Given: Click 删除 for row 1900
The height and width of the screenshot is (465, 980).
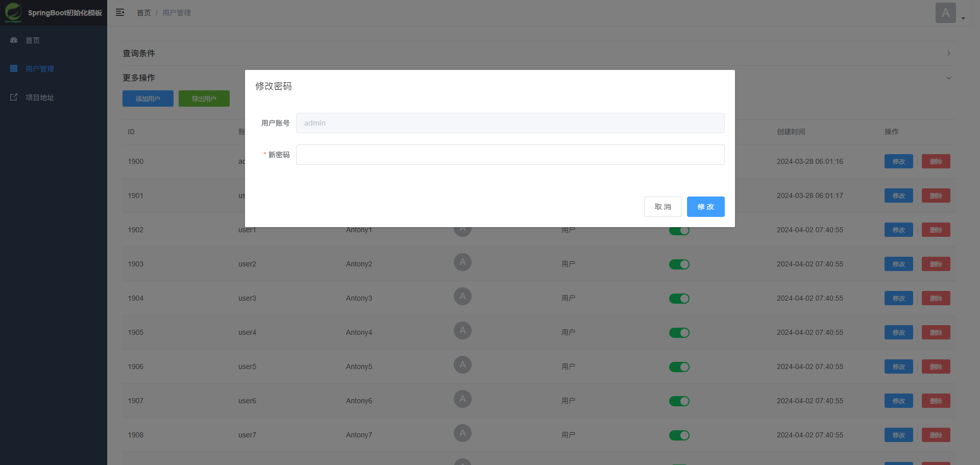Looking at the screenshot, I should pyautogui.click(x=936, y=161).
